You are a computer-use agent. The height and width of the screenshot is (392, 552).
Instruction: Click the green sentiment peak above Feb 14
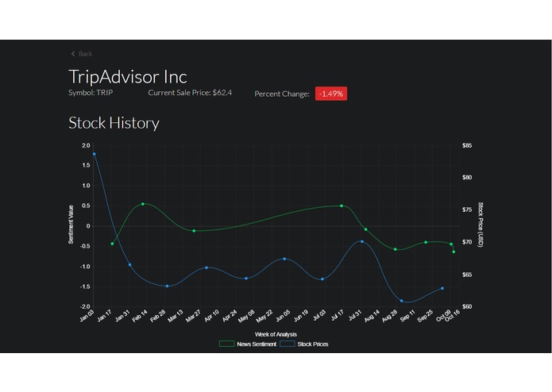point(143,204)
